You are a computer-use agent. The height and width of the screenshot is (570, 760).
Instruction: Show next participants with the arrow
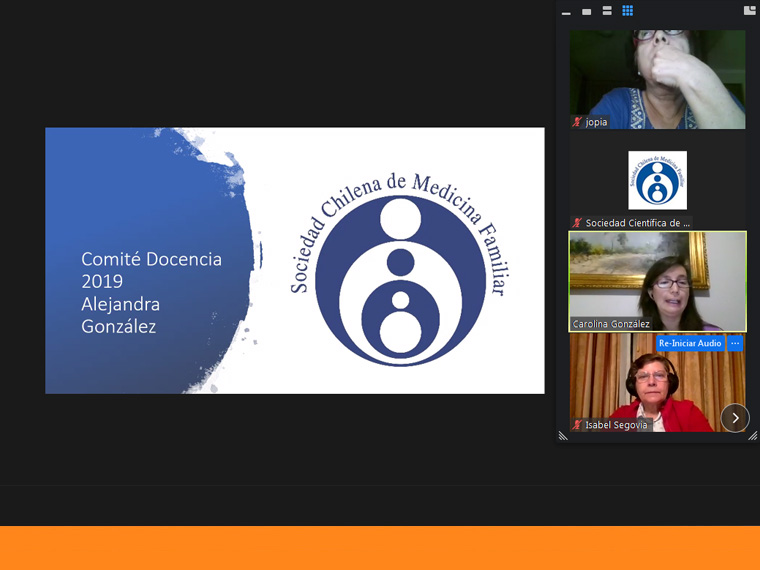point(735,418)
